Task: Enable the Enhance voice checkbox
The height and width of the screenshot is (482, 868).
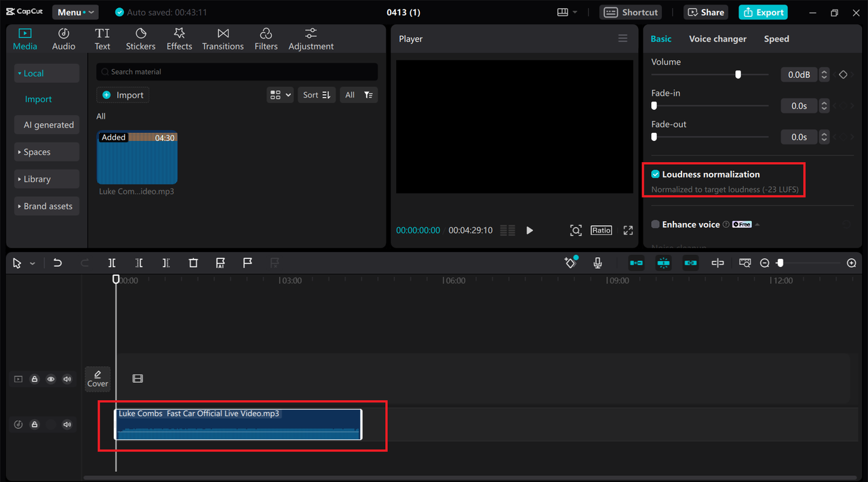Action: [x=655, y=224]
